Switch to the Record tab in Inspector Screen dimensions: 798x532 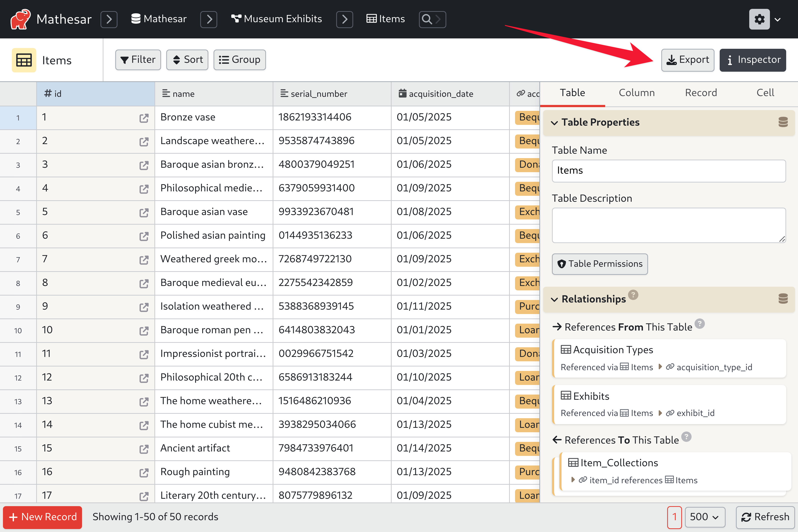(x=701, y=92)
